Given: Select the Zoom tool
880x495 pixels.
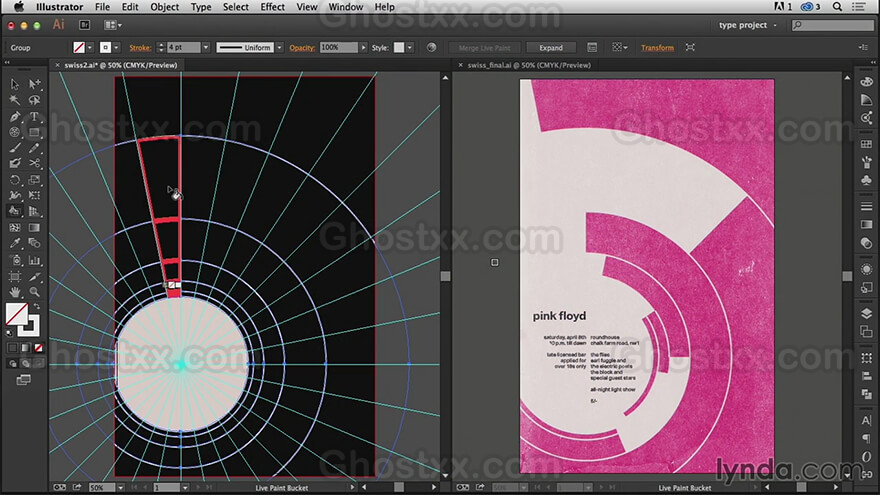Looking at the screenshot, I should pos(34,292).
